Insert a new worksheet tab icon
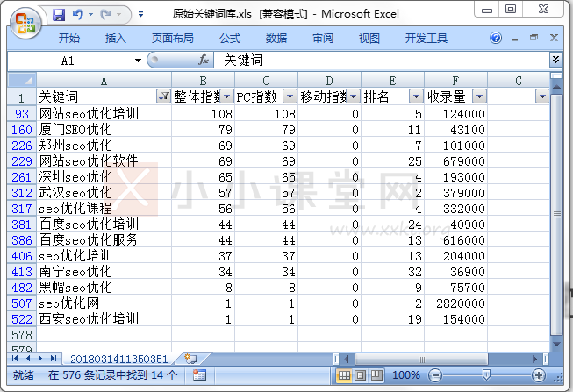Screen dimensions: 573x392 (190, 359)
